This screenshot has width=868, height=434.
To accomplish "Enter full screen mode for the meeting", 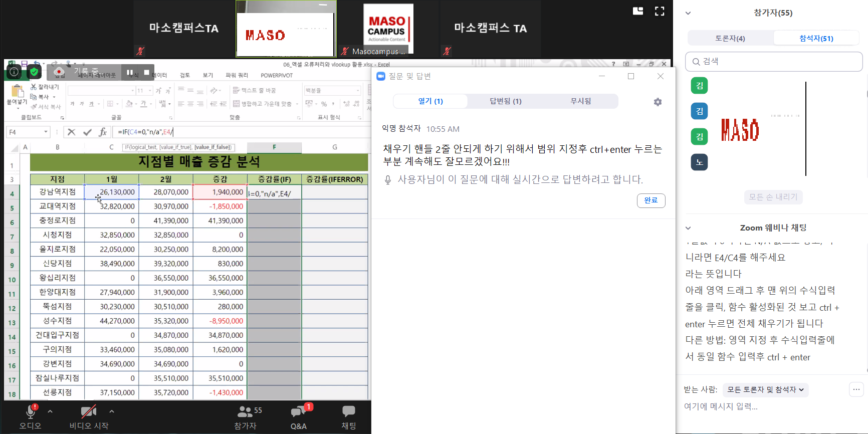I will [660, 12].
